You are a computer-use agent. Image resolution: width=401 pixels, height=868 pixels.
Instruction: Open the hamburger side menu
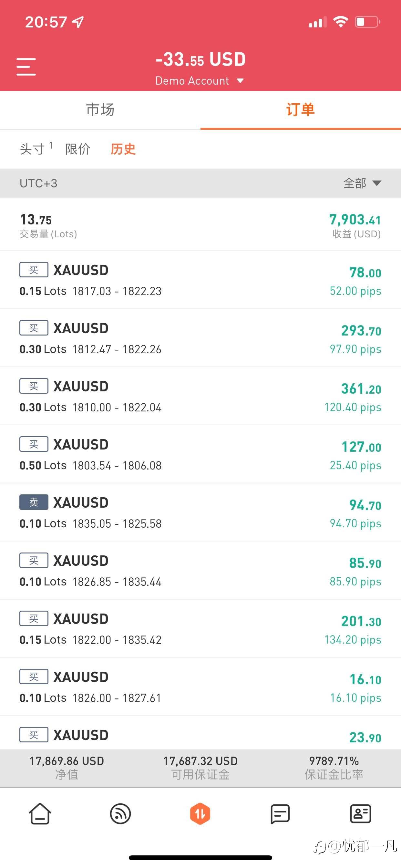[x=26, y=67]
